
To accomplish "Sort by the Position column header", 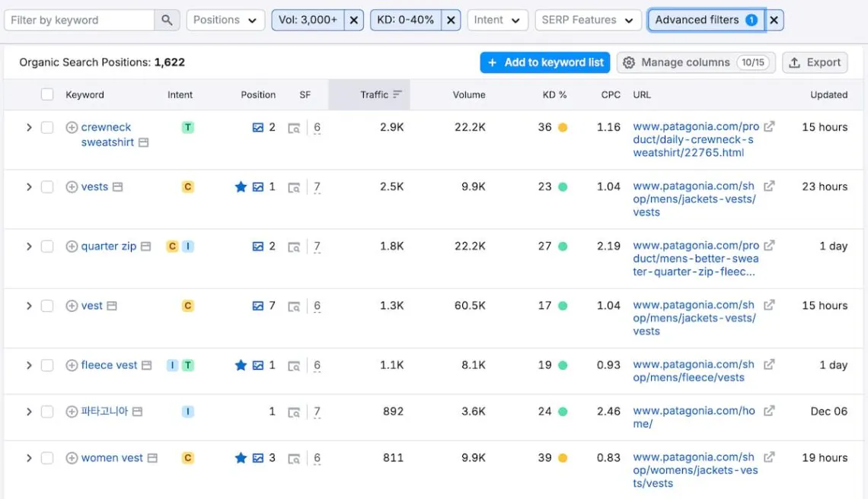I will click(258, 94).
